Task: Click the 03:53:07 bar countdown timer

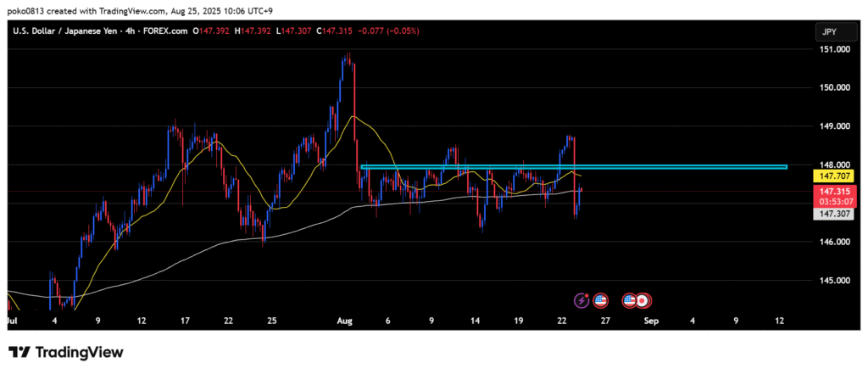Action: pos(832,204)
